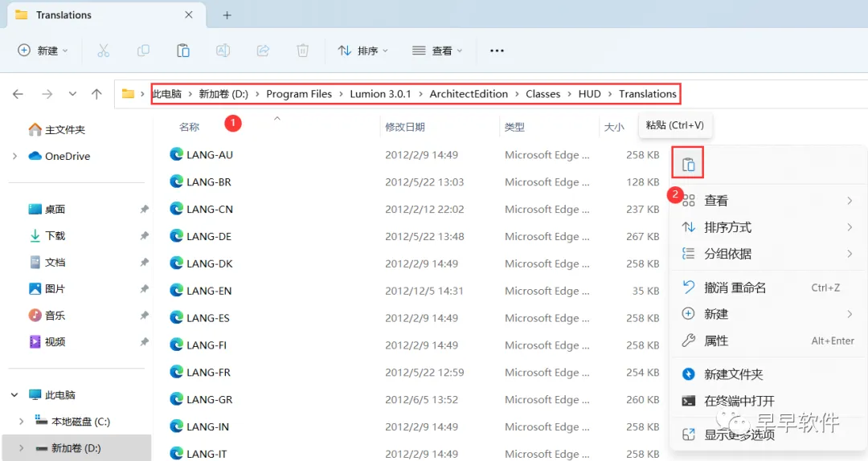Viewport: 868px width, 461px height.
Task: Select the LANG-AU file
Action: (202, 154)
